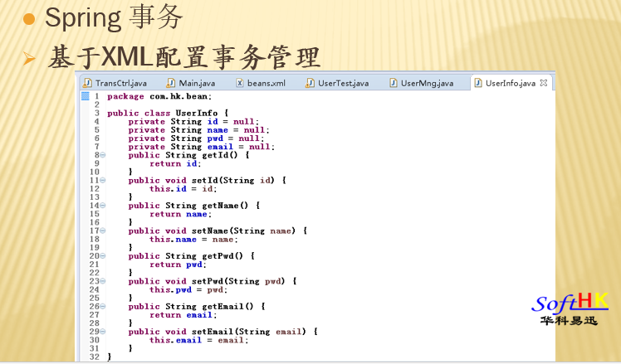Screen dimensions: 621x364
Task: Click the 'return name;' statement
Action: [181, 214]
